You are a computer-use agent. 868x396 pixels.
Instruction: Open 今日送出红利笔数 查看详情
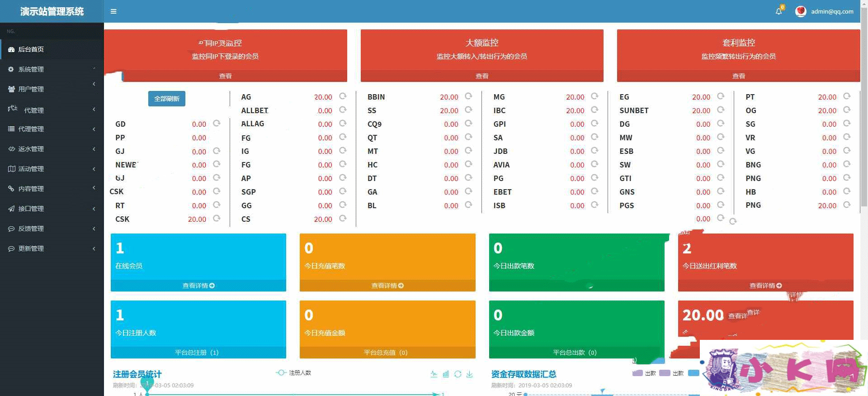pyautogui.click(x=766, y=286)
